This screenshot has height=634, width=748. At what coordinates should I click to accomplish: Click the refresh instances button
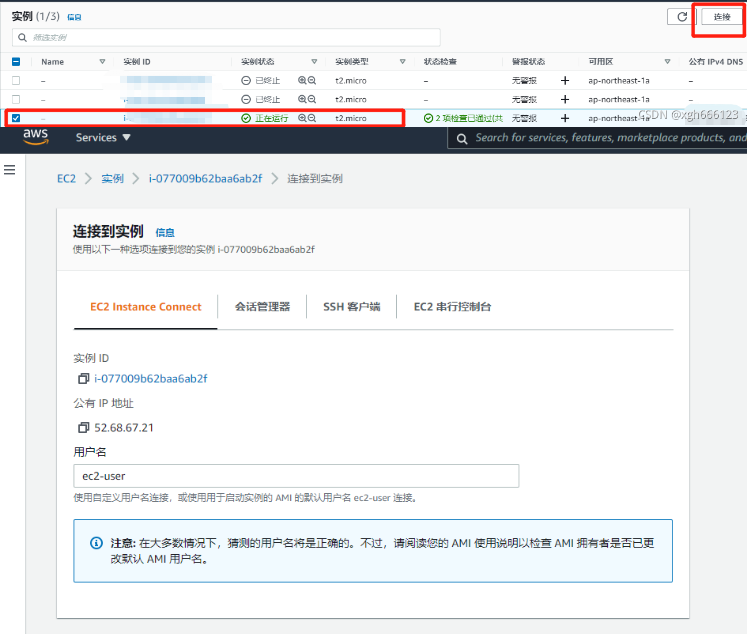coord(682,17)
